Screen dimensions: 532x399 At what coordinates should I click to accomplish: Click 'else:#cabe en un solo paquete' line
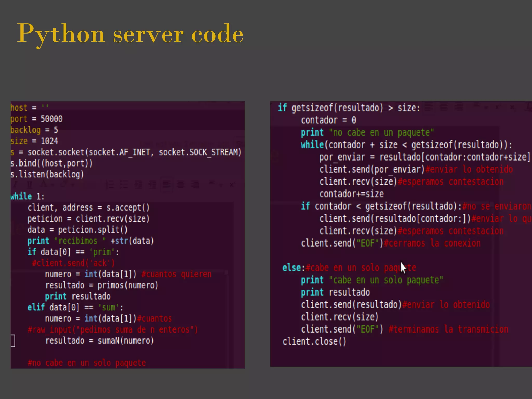click(x=349, y=268)
